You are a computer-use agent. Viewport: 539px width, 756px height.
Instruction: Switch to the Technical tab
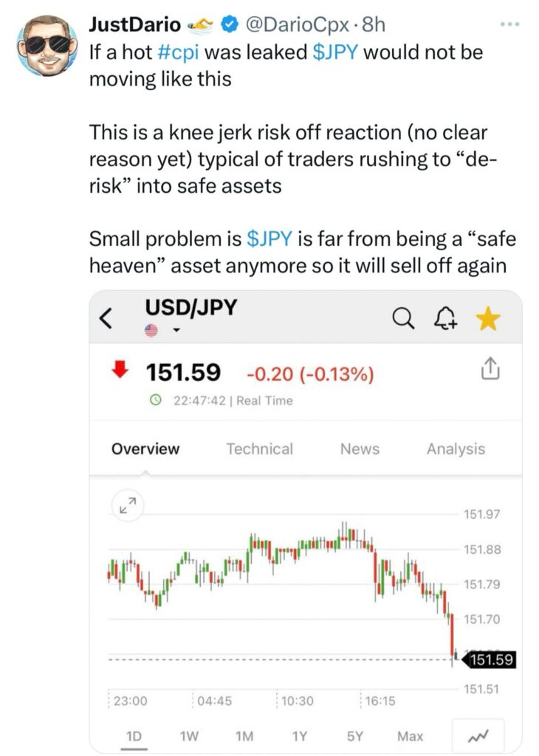click(259, 449)
